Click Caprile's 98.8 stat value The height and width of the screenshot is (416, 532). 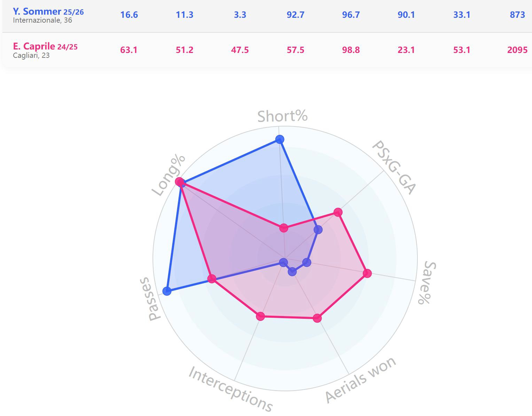[x=351, y=50]
